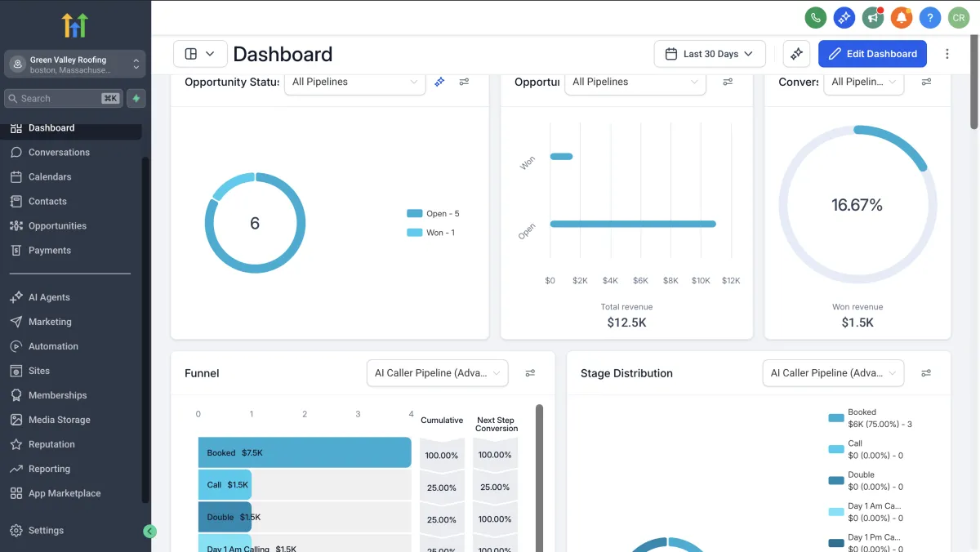Click the Opportunity Status AI sparkle icon
980x552 pixels.
point(439,82)
